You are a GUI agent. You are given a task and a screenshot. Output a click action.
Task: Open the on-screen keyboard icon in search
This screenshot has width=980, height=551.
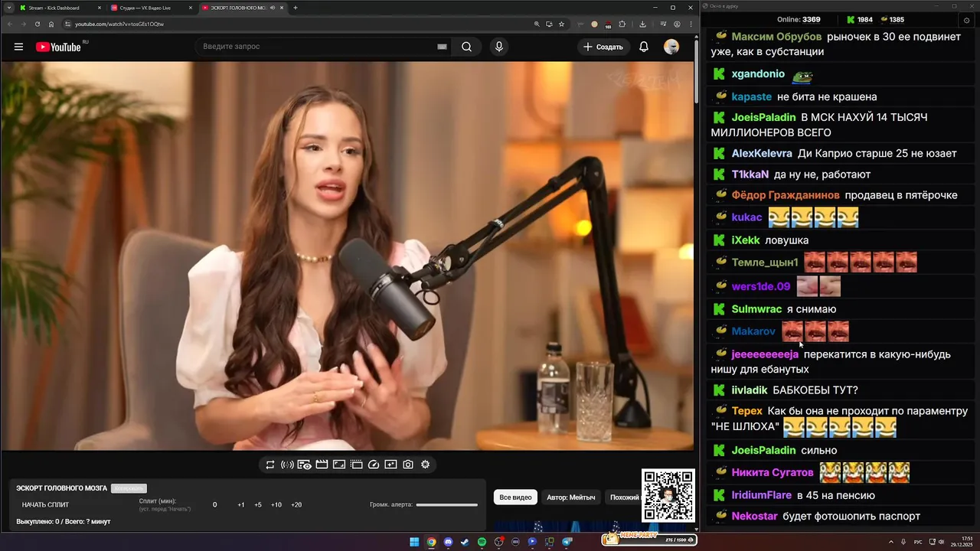tap(442, 47)
